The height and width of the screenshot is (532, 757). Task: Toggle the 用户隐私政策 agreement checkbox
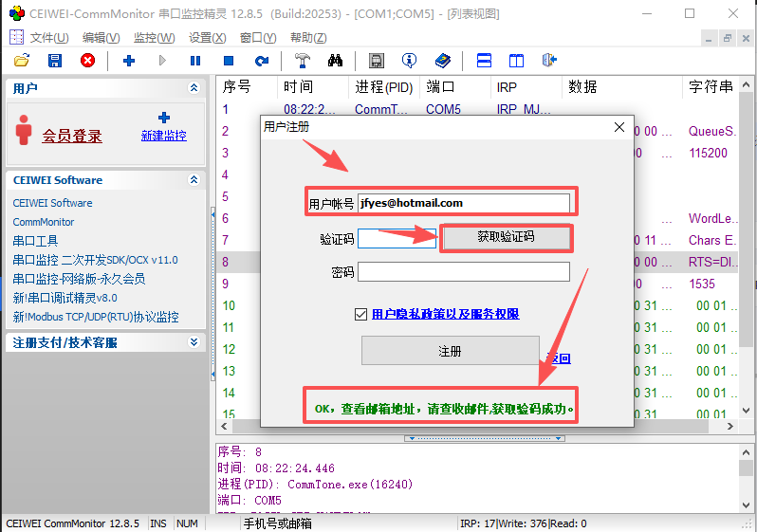pyautogui.click(x=360, y=314)
